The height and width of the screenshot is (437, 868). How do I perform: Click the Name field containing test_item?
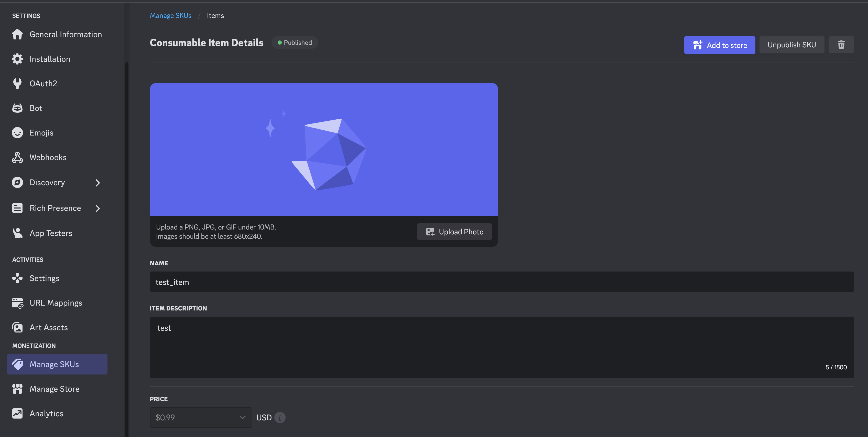pos(502,282)
